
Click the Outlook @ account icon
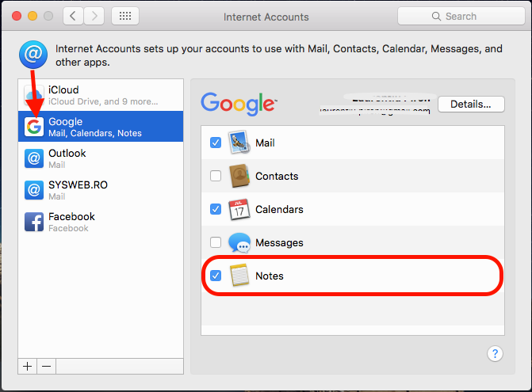click(34, 158)
